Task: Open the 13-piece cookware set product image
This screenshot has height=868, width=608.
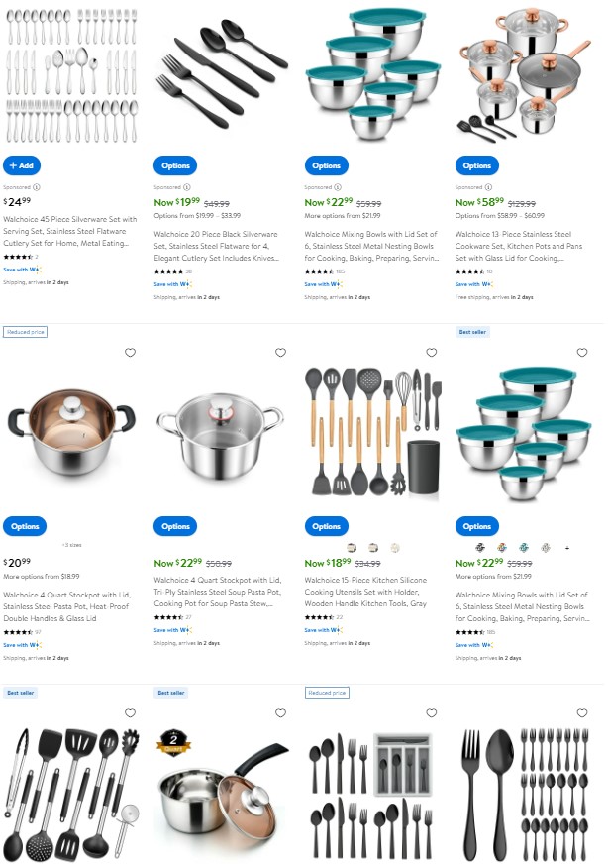Action: coord(524,76)
